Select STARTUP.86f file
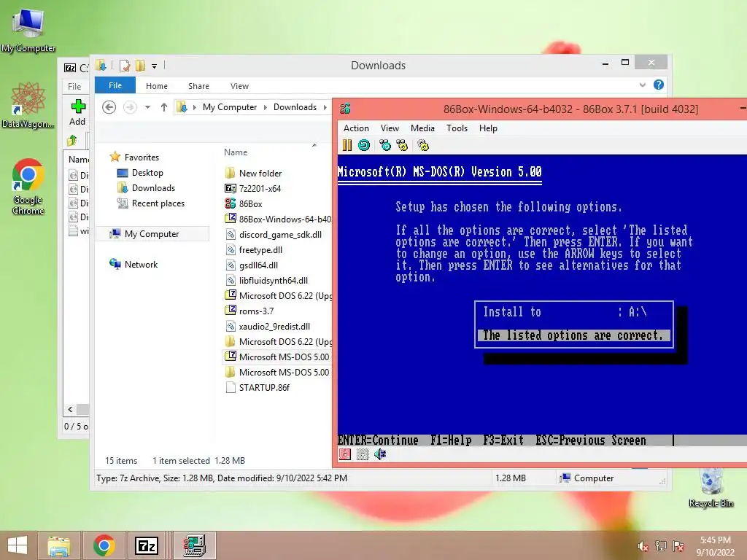 pos(264,388)
